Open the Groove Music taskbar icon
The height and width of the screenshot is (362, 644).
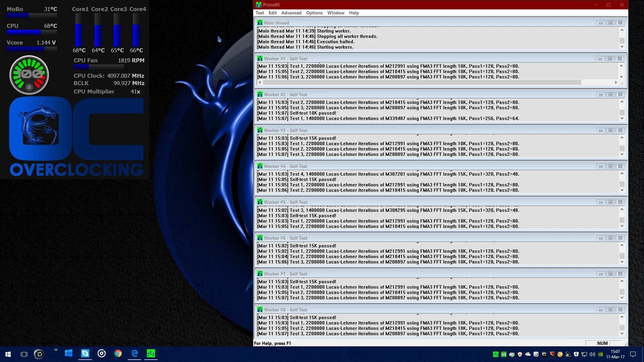(x=102, y=354)
